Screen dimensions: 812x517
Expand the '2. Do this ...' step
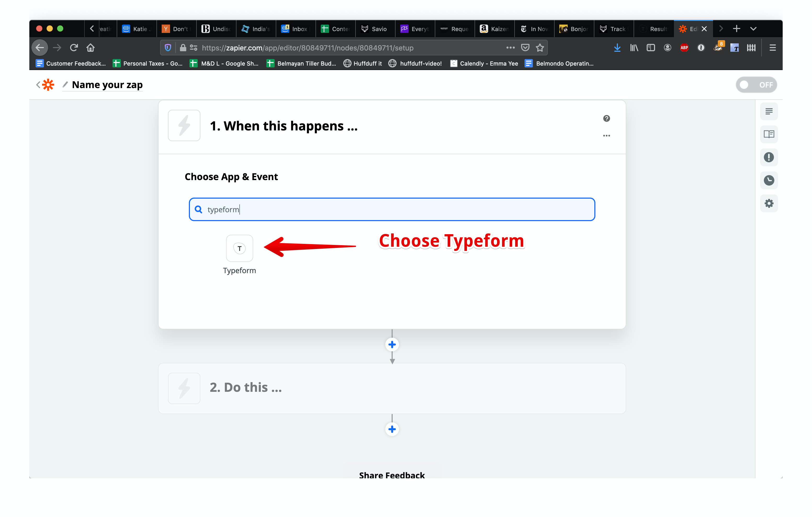coord(392,388)
